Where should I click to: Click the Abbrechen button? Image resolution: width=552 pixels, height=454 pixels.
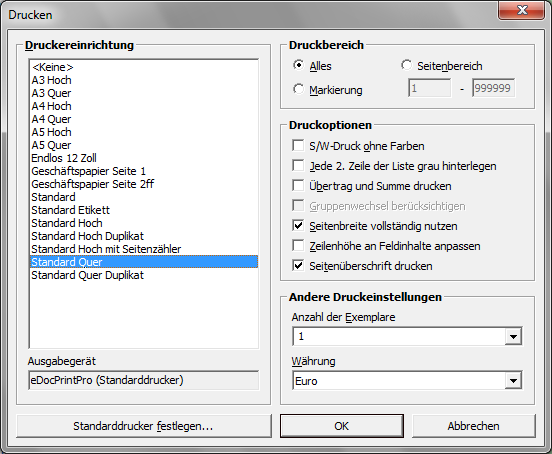point(473,426)
